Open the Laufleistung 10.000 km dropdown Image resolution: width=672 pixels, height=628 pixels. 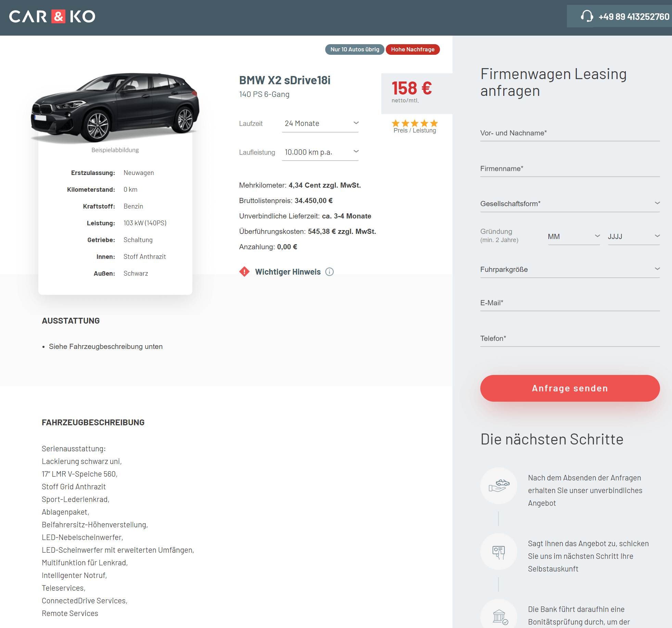click(x=320, y=152)
